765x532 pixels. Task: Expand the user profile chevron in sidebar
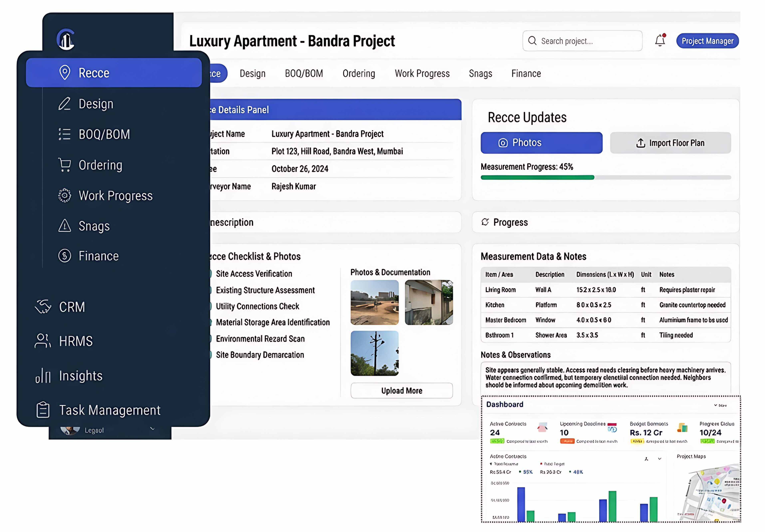(153, 429)
